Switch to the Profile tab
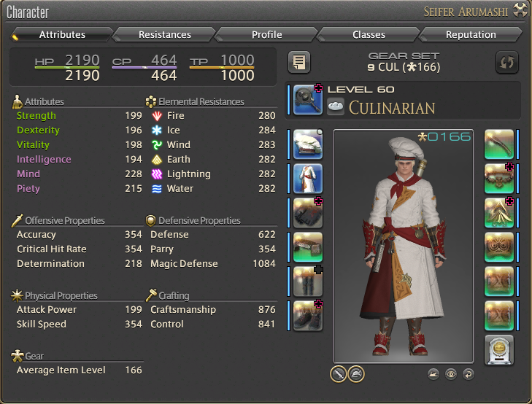Viewport: 532px width, 404px height. [x=266, y=34]
